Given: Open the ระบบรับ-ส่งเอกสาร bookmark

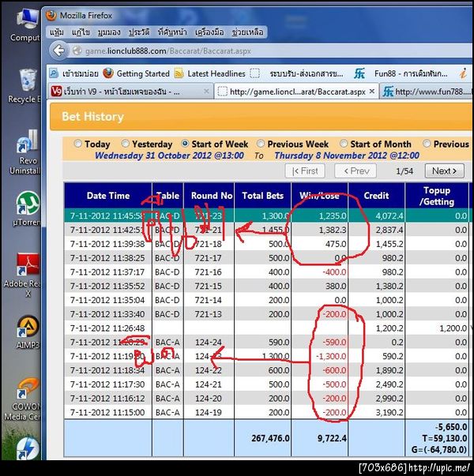Looking at the screenshot, I should 296,73.
